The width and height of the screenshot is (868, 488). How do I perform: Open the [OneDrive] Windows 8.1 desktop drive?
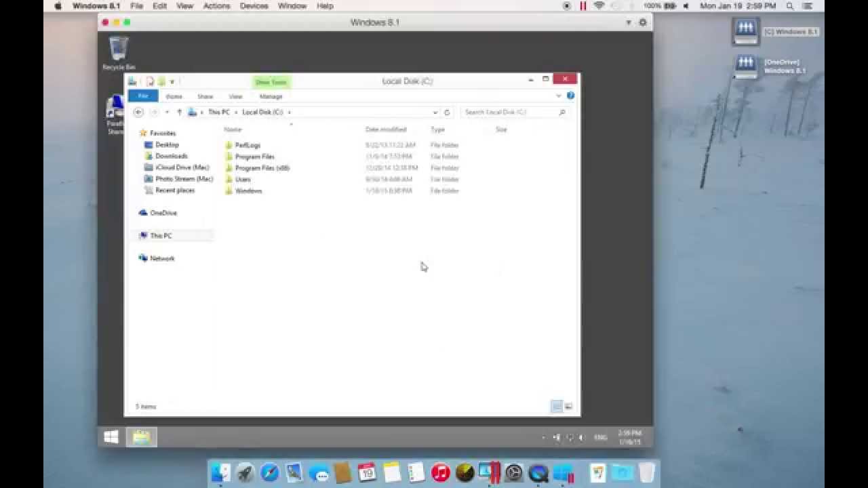coord(745,66)
